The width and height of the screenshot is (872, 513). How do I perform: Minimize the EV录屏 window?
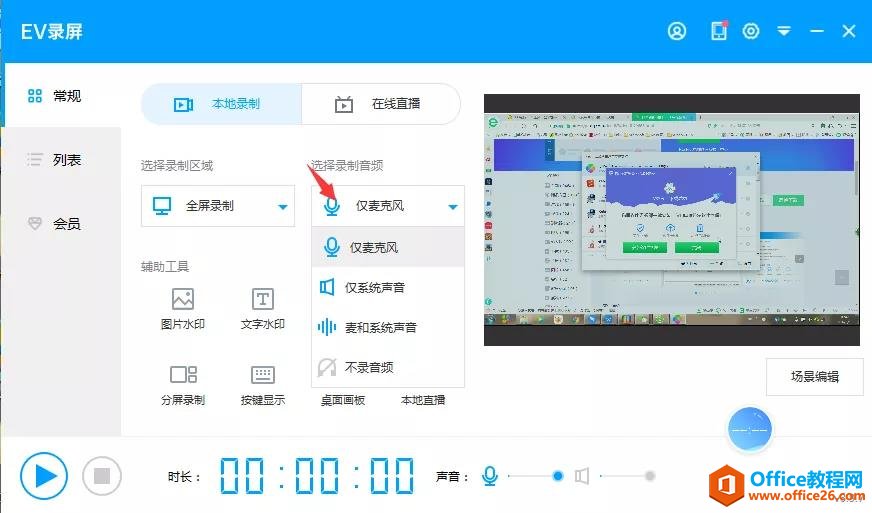[816, 31]
